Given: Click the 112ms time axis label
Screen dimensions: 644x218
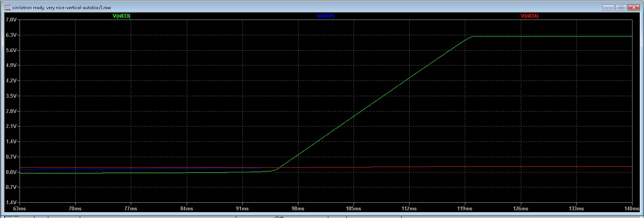Looking at the screenshot, I should [409, 208].
